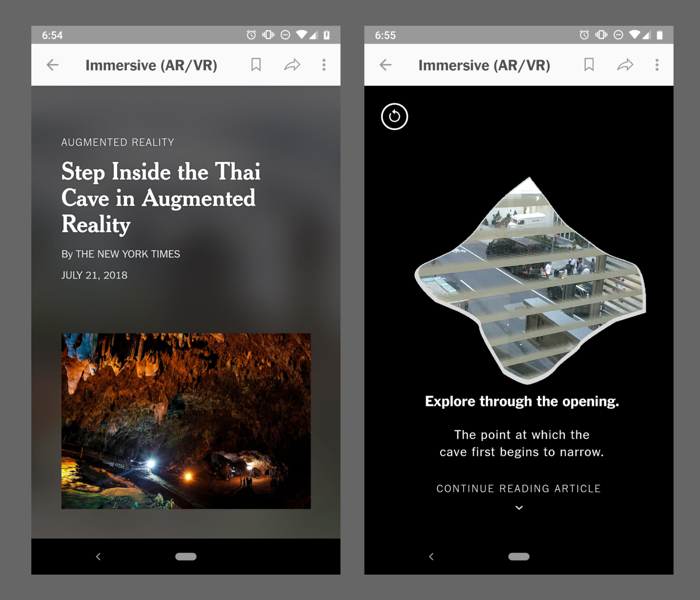Screen dimensions: 700x600
Task: Share the article from the left phone
Action: (292, 65)
